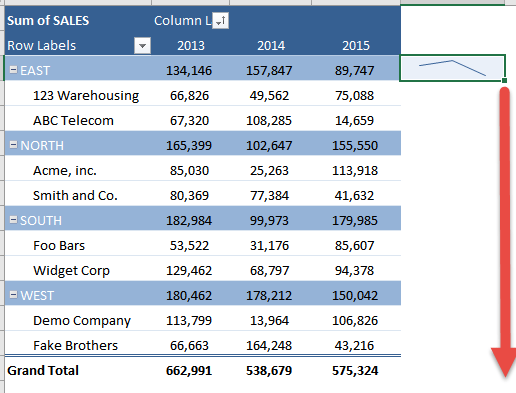This screenshot has height=393, width=516.
Task: Click EAST 2013 value 134,146
Action: point(189,71)
